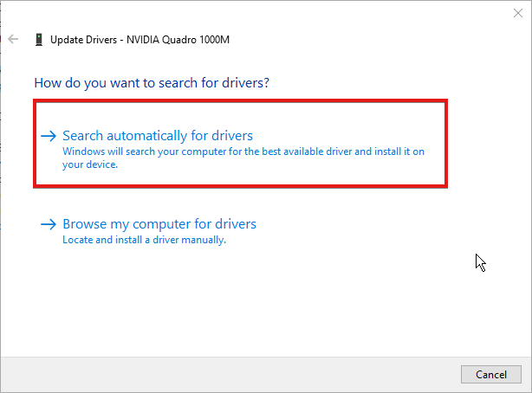Screen dimensions: 532x393
Task: Click the 'How do you want to search' heading
Action: point(152,84)
